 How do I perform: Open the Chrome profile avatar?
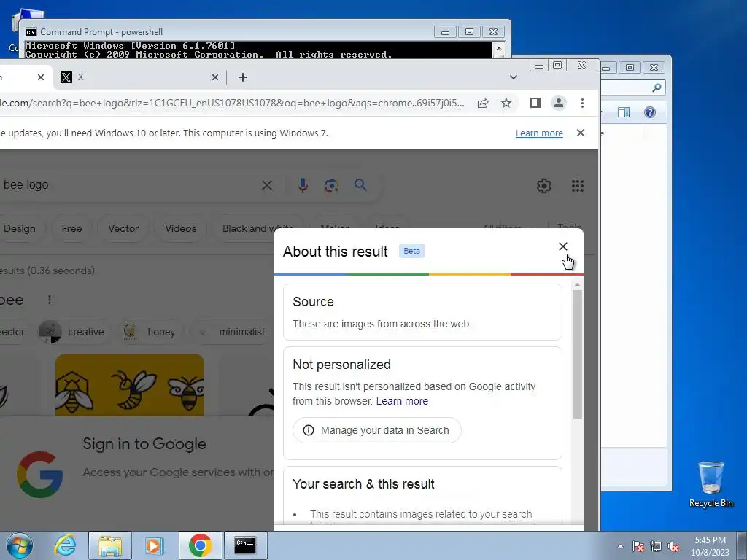(558, 103)
